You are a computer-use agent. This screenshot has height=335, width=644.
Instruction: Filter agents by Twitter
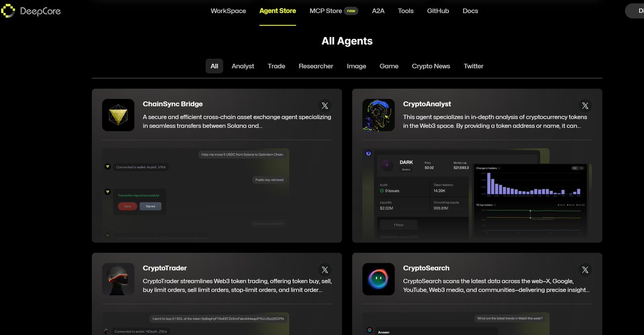(473, 66)
